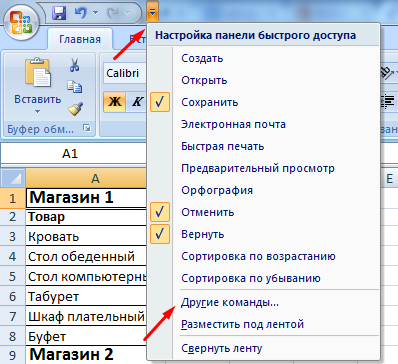Select cell containing Шкаф плательный
The height and width of the screenshot is (364, 398).
(x=86, y=316)
